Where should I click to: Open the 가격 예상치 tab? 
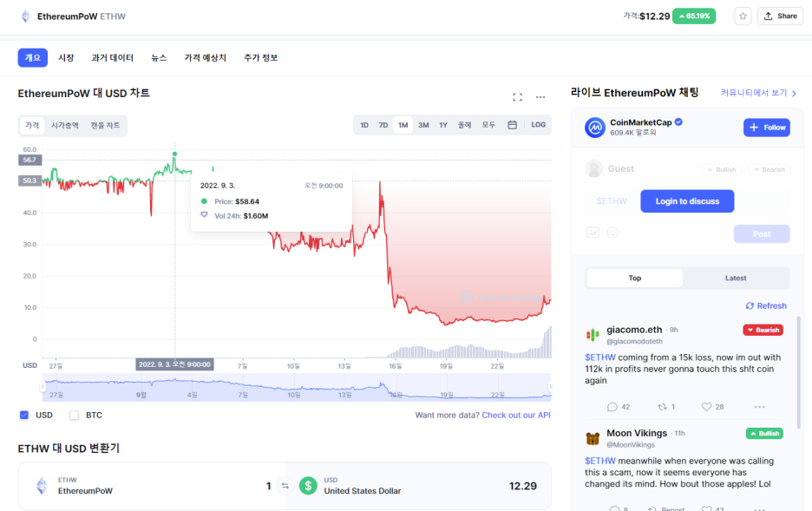click(x=205, y=57)
